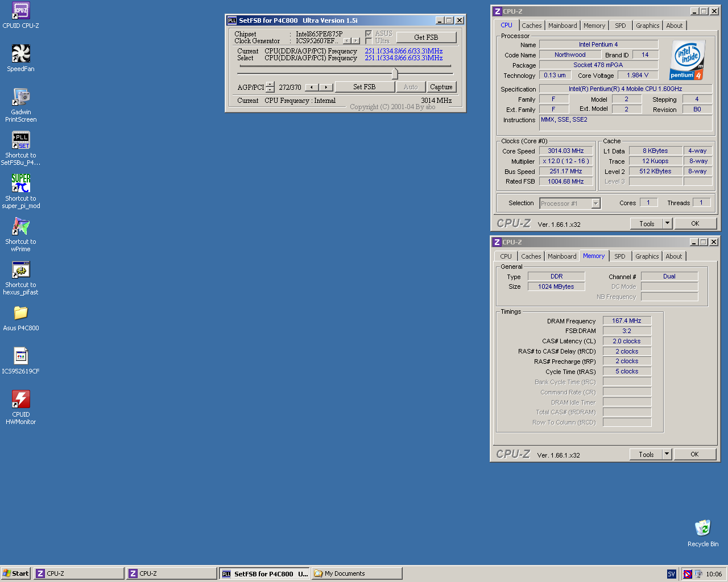Image resolution: width=728 pixels, height=582 pixels.
Task: Click right arrow next to 272/370
Action: coord(326,88)
